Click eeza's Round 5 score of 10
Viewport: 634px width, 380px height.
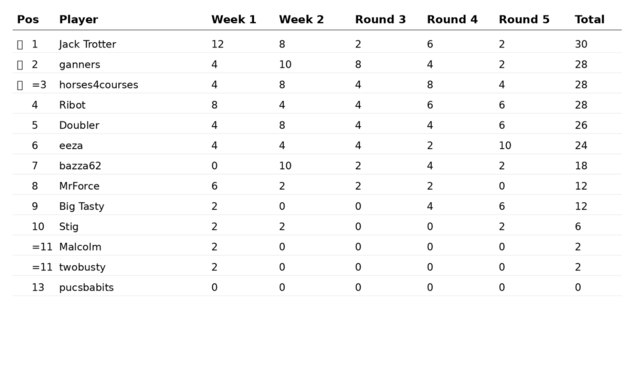click(x=505, y=146)
